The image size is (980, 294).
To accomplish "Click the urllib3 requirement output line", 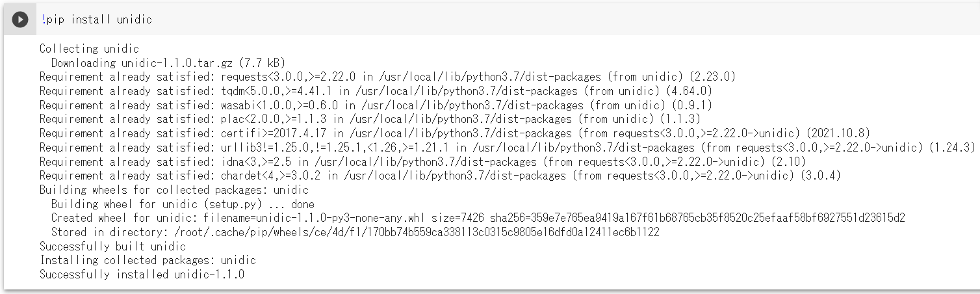I will (x=508, y=148).
